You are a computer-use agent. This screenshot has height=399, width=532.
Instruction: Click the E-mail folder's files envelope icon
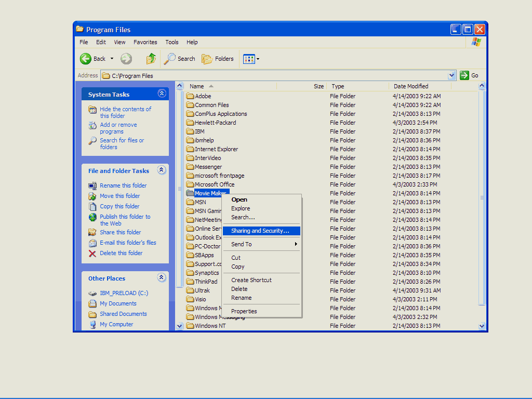(x=92, y=243)
